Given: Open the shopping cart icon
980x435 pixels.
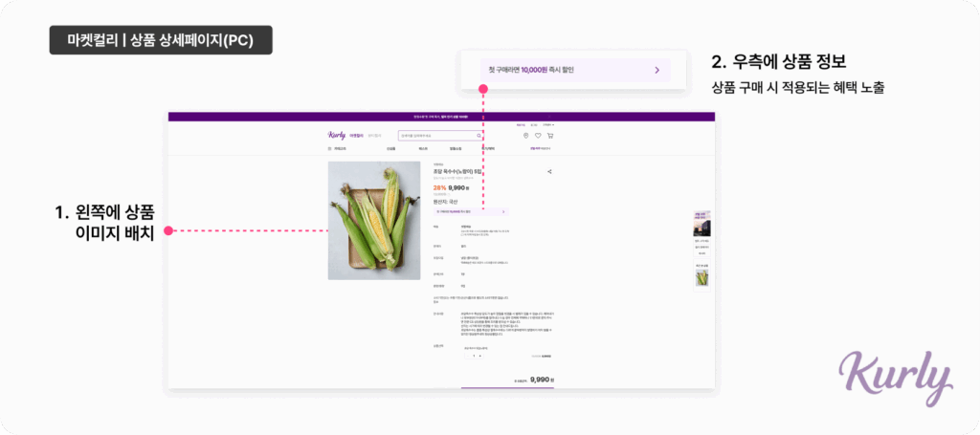Looking at the screenshot, I should 550,136.
